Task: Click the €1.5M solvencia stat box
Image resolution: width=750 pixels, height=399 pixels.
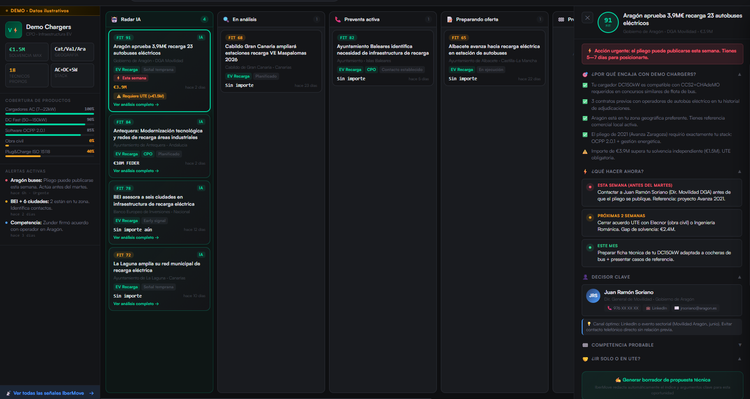Action: tap(27, 52)
